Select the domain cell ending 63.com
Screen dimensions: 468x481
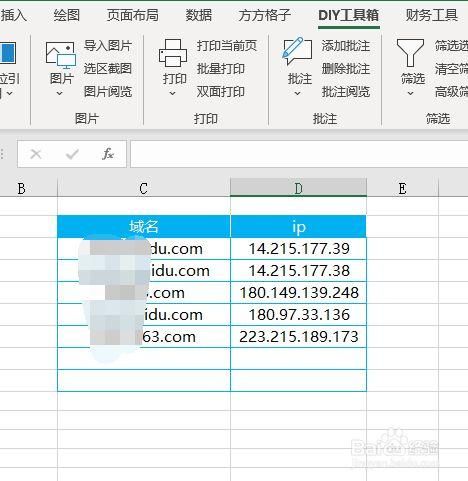144,337
